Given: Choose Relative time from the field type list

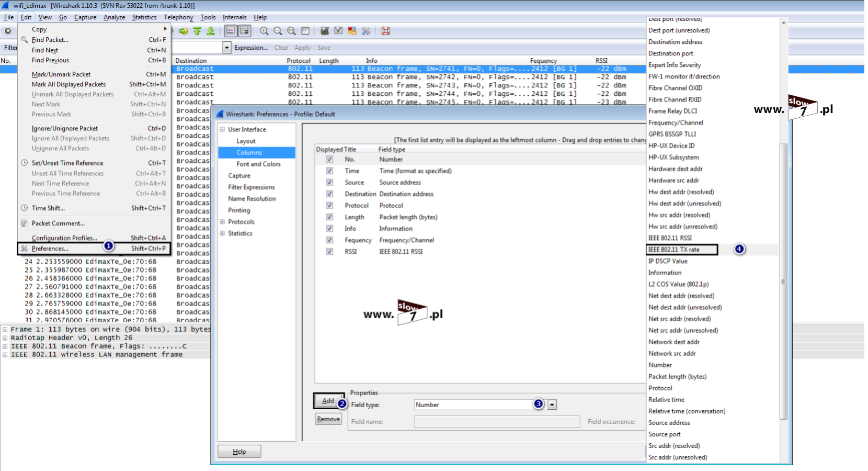Looking at the screenshot, I should click(667, 399).
